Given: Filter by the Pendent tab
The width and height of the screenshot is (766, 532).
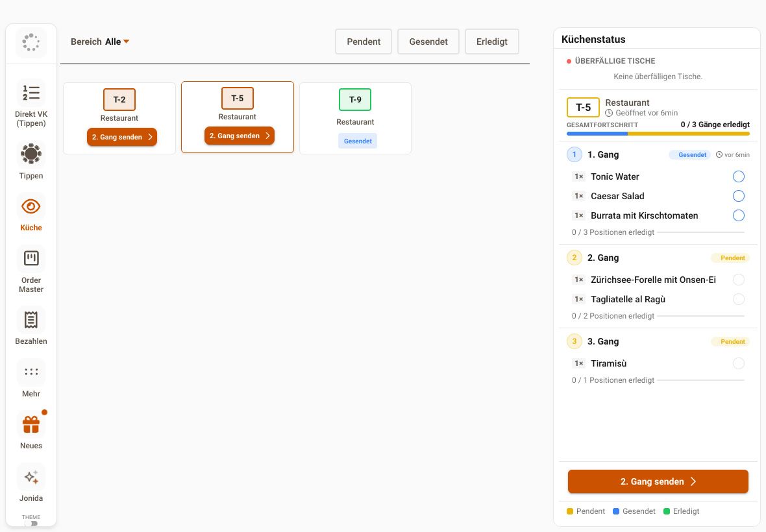Looking at the screenshot, I should tap(364, 42).
